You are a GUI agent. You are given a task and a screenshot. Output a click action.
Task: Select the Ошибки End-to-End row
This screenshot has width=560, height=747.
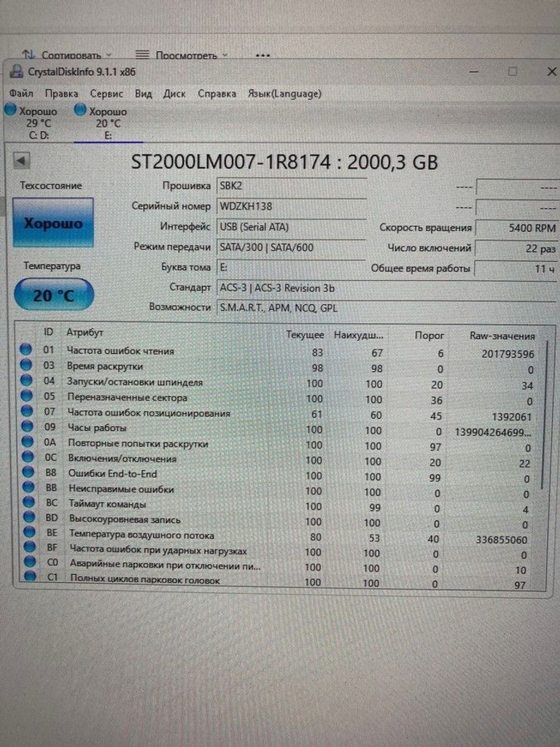278,476
